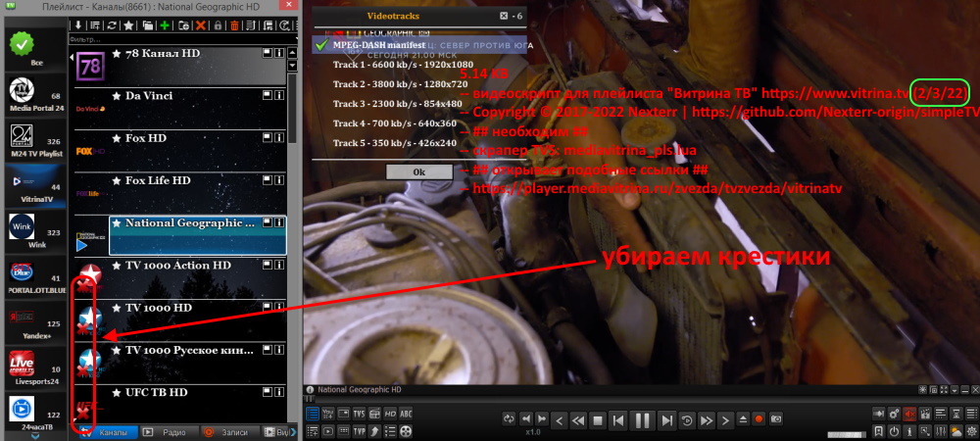The width and height of the screenshot is (980, 441).
Task: Click the power icon in bottom-right controls
Action: [894, 431]
